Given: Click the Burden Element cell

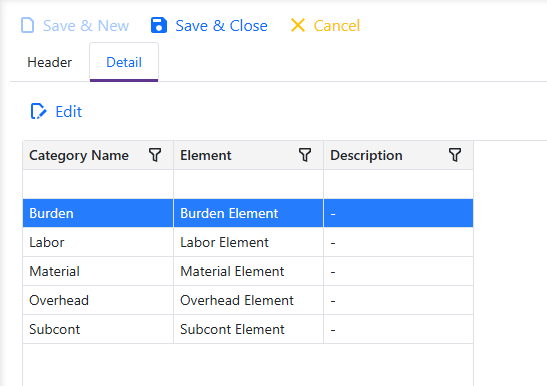Looking at the screenshot, I should tap(248, 213).
